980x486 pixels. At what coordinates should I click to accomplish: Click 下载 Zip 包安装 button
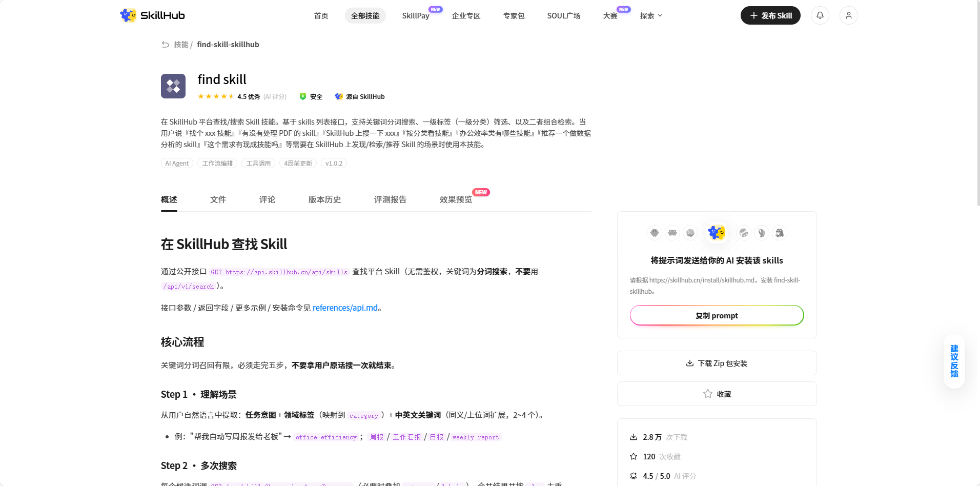point(717,363)
